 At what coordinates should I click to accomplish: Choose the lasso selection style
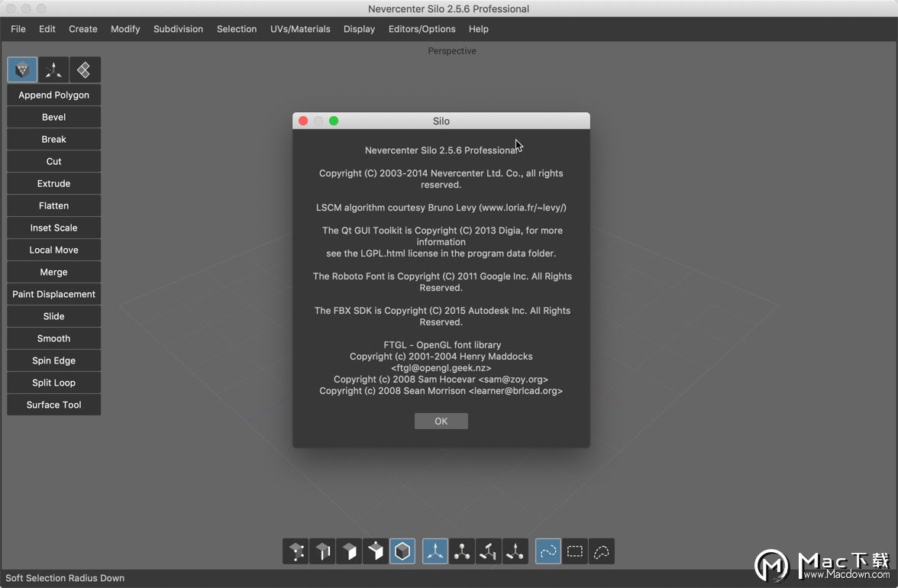tap(602, 551)
